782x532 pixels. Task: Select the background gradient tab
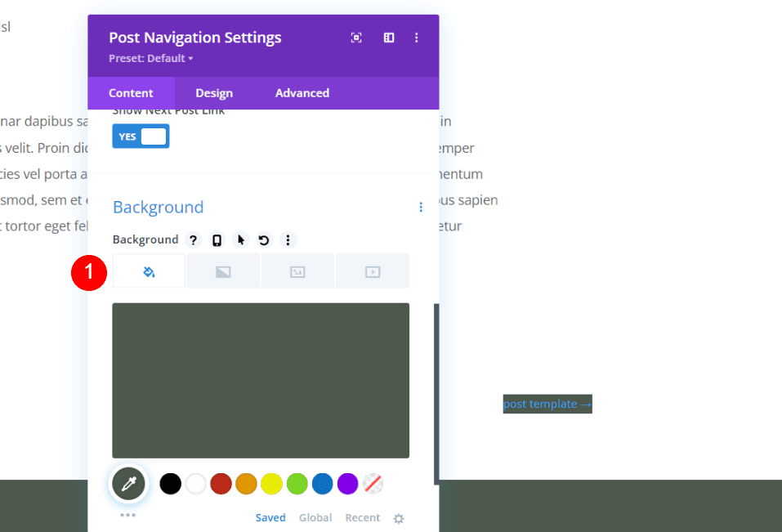coord(223,272)
